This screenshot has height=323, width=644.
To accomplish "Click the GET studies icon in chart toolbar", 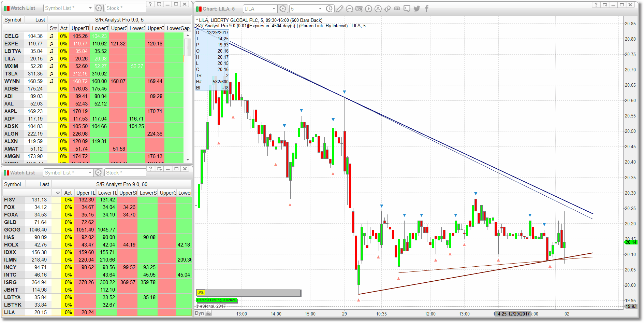I will coord(359,9).
